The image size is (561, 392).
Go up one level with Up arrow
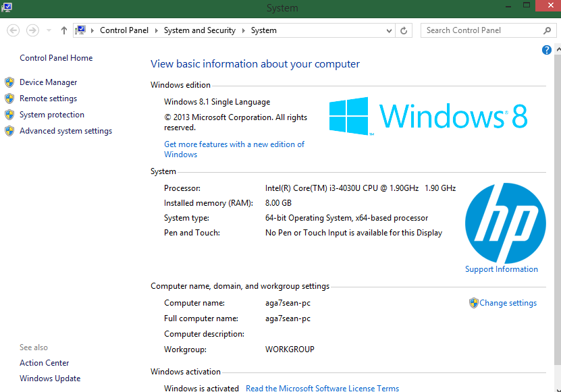point(64,30)
